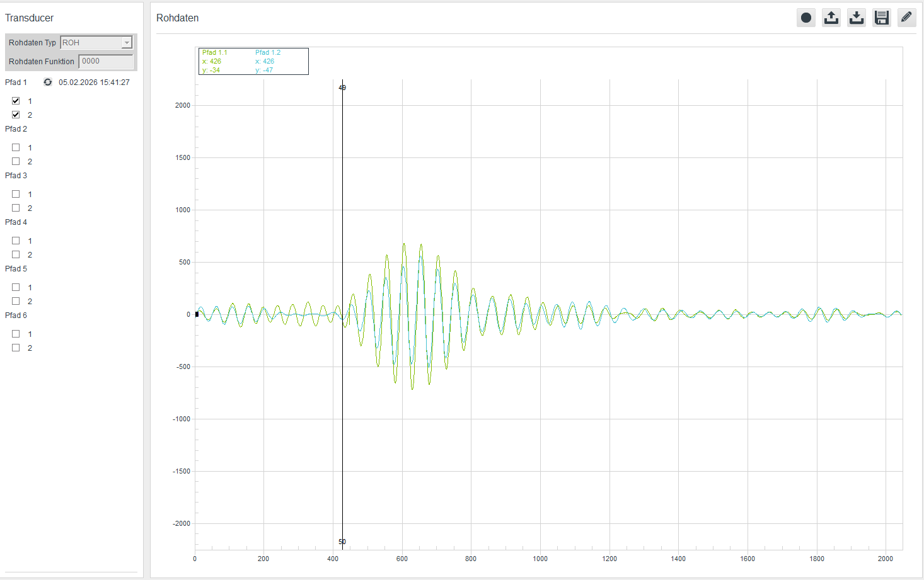Click cursor marker 49 atop the chart
Screen dimensions: 924x580
[342, 88]
